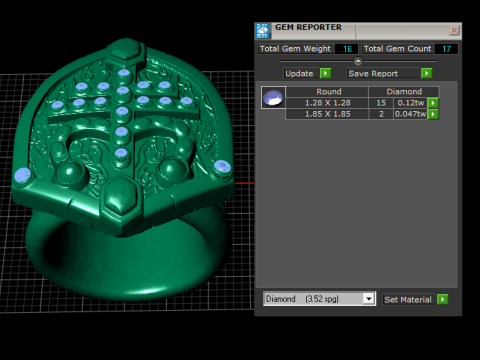The image size is (480, 360).
Task: Click the Total Gem Count value 17
Action: click(x=446, y=49)
